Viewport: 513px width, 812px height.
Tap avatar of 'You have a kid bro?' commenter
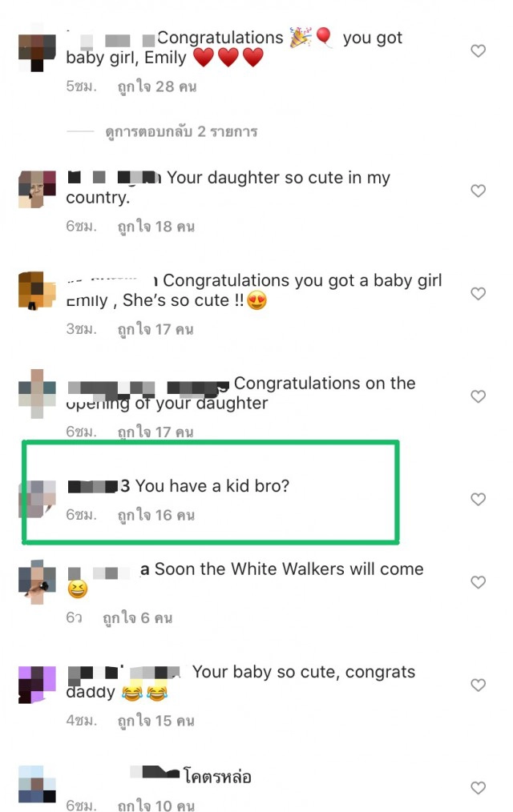click(37, 499)
